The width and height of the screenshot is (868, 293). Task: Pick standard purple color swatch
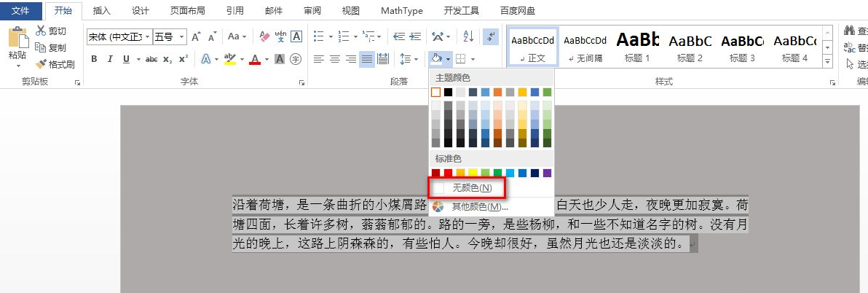pyautogui.click(x=548, y=173)
